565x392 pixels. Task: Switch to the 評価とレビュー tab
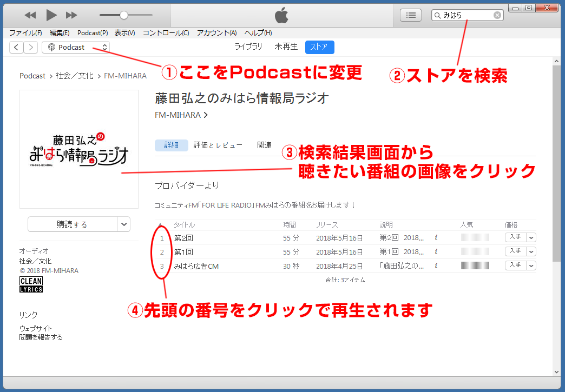click(x=216, y=144)
